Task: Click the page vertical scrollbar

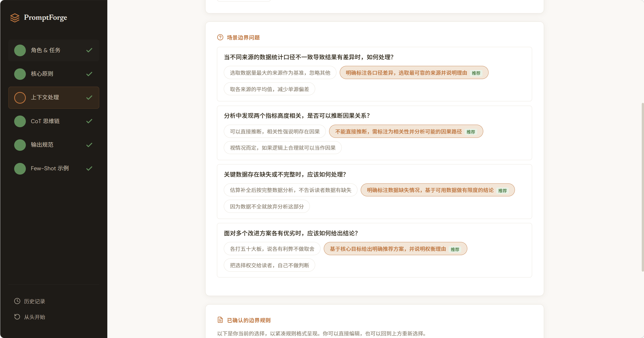Action: [642, 187]
